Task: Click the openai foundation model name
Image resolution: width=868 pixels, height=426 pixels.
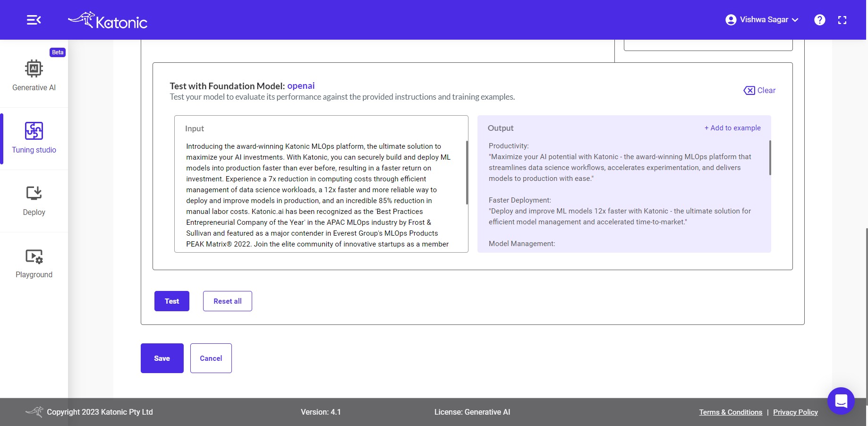Action: [x=301, y=85]
